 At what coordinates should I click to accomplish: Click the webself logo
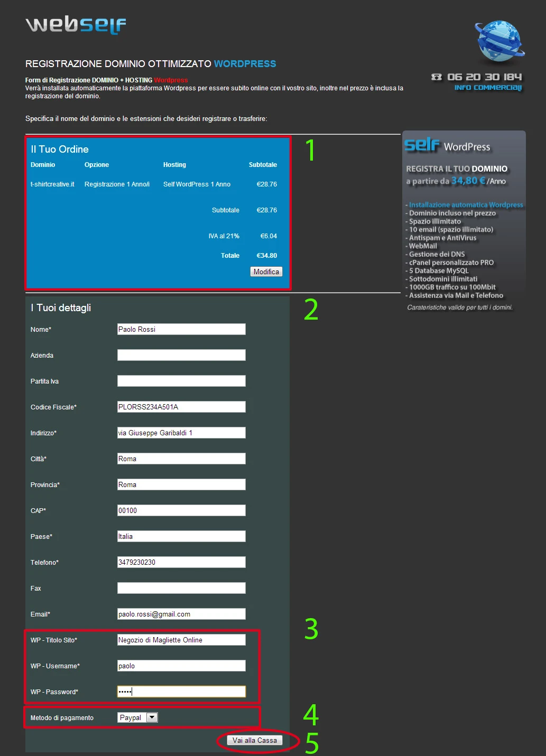tap(76, 25)
